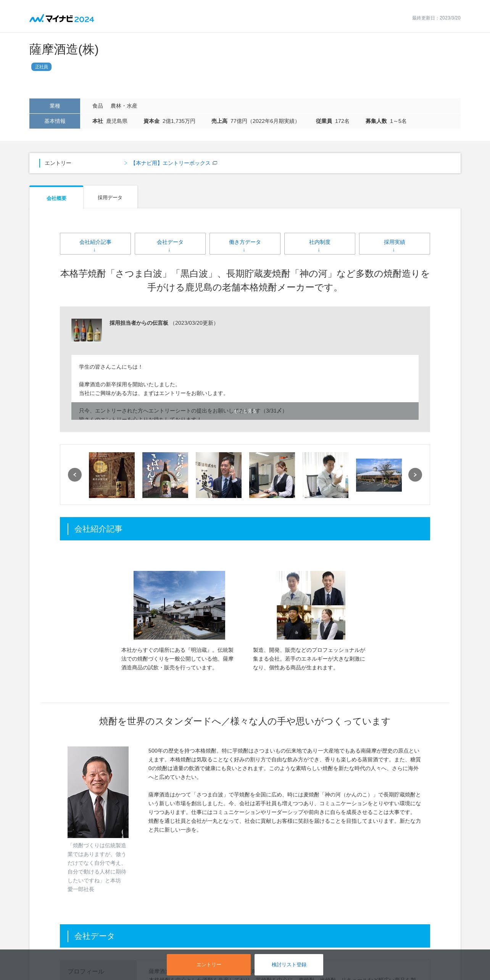
Task: Click the 焼酎を世界のスタンダードへ headline
Action: [x=245, y=721]
